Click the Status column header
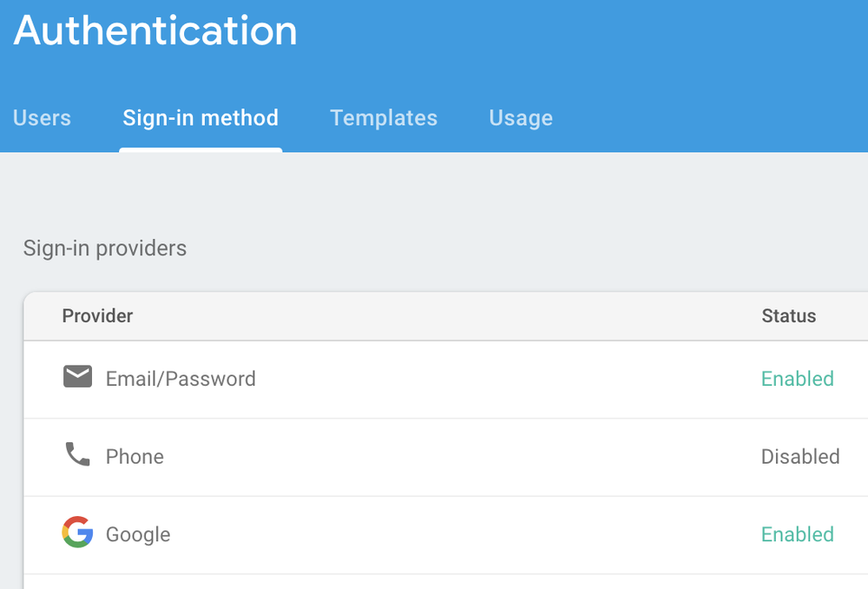This screenshot has width=868, height=589. point(789,316)
